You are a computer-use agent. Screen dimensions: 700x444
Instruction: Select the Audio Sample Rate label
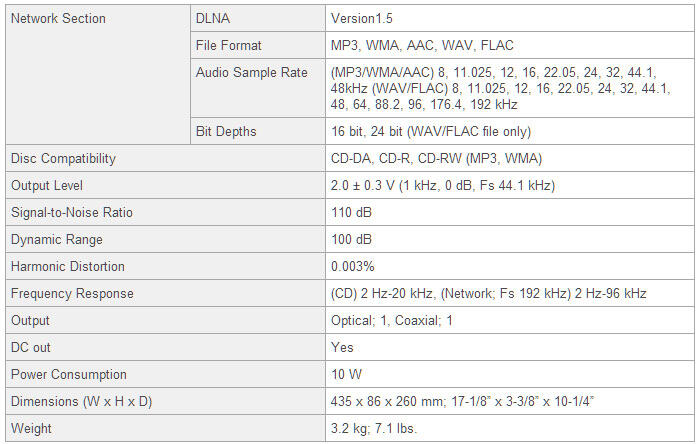251,72
